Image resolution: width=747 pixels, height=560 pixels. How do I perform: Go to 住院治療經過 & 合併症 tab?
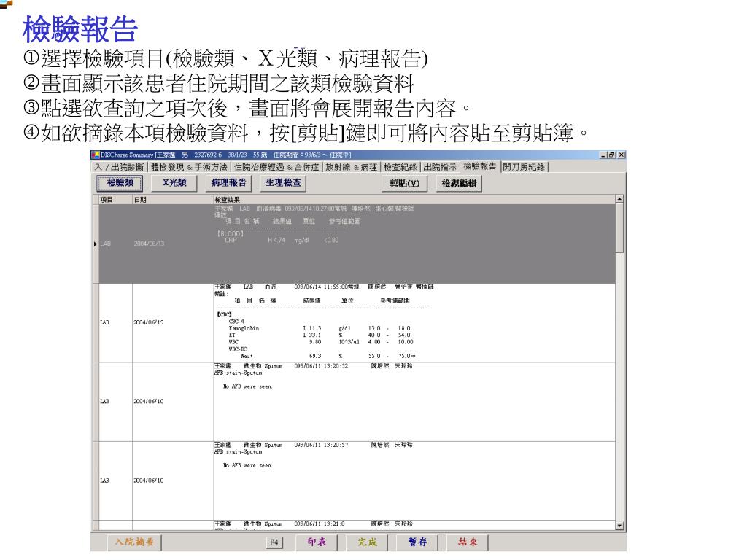pyautogui.click(x=276, y=167)
